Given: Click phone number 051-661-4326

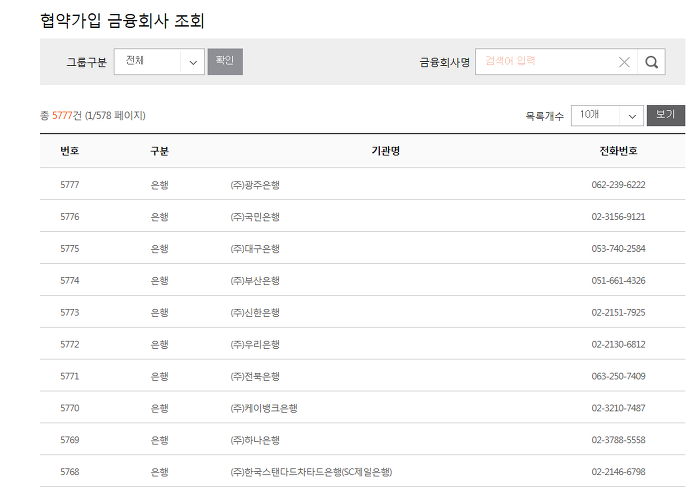Looking at the screenshot, I should (x=618, y=281).
